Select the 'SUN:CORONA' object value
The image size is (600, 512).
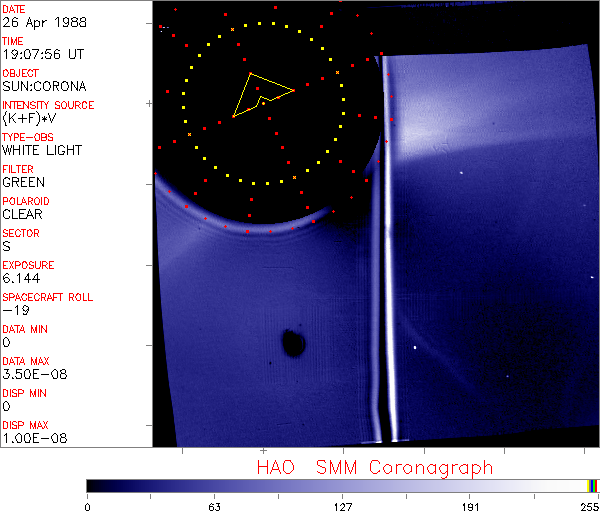pos(44,86)
